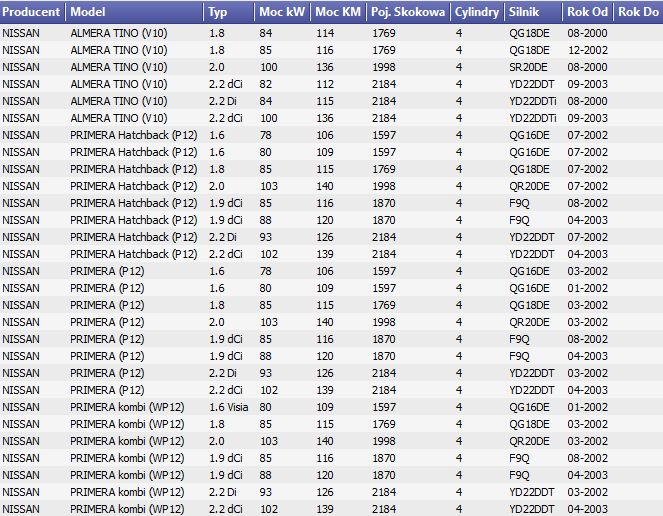663x516 pixels.
Task: Click 140 KM in the PRIMERA (P12) row
Action: (325, 322)
